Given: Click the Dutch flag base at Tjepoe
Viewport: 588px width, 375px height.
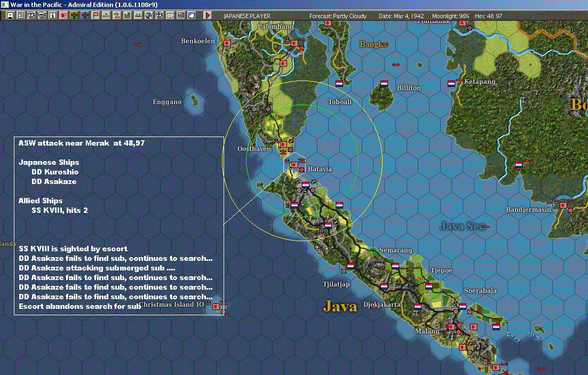Looking at the screenshot, I should tap(429, 286).
